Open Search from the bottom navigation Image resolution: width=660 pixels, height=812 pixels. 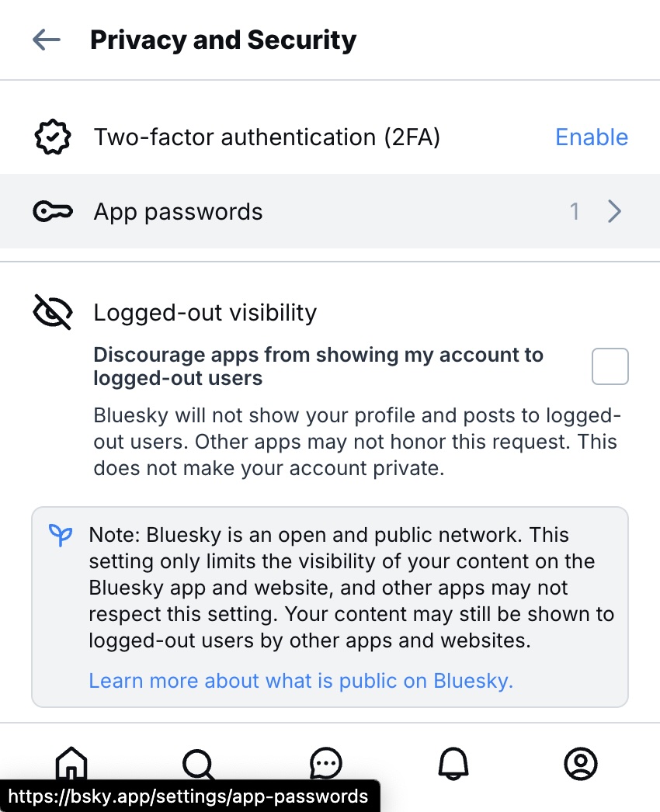(x=199, y=764)
